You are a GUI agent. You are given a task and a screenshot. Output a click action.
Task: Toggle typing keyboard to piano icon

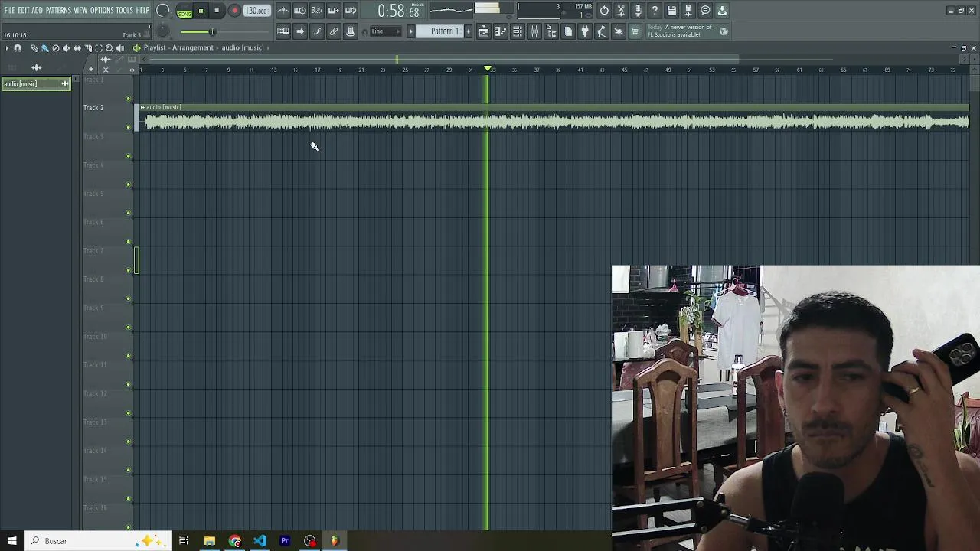pos(283,31)
